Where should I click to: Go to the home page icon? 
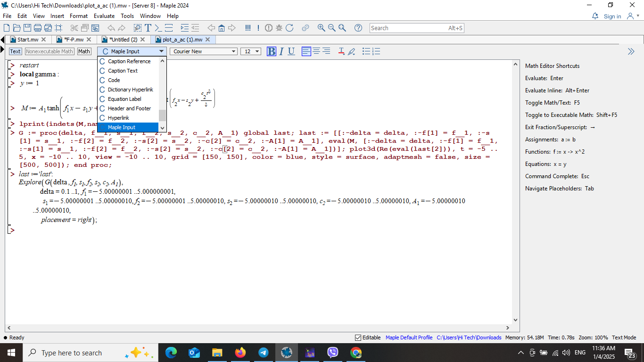(x=222, y=28)
